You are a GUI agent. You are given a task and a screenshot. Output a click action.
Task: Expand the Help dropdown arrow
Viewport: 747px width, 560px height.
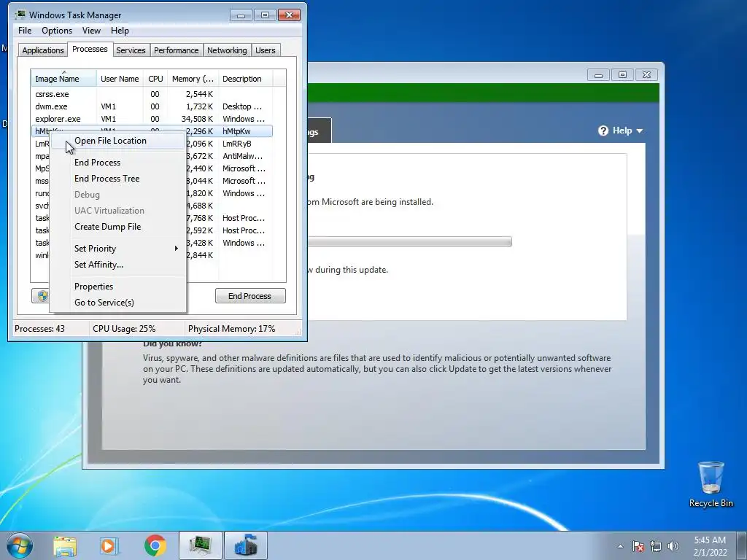(x=639, y=131)
